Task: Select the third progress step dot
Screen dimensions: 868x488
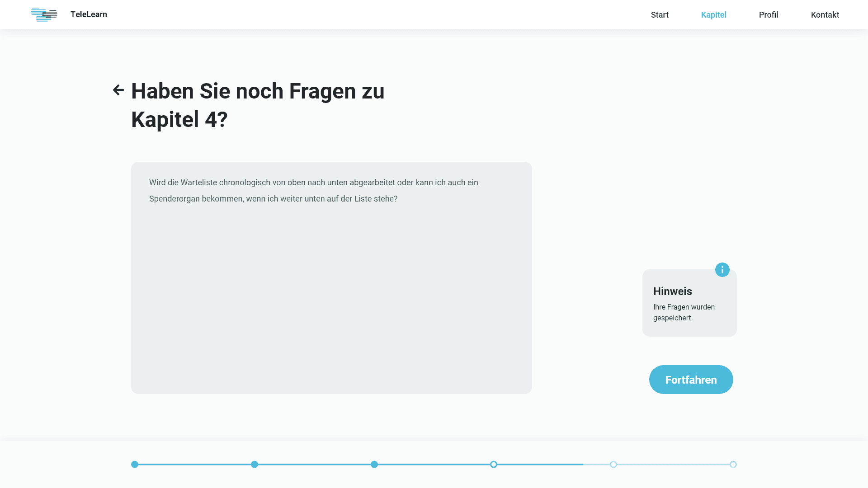Action: 374,465
